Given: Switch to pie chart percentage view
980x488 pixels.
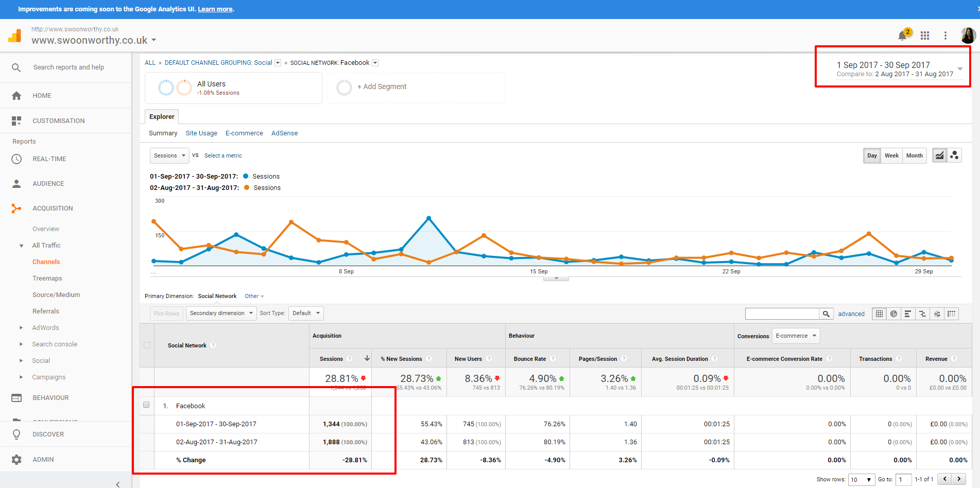Looking at the screenshot, I should pos(893,313).
